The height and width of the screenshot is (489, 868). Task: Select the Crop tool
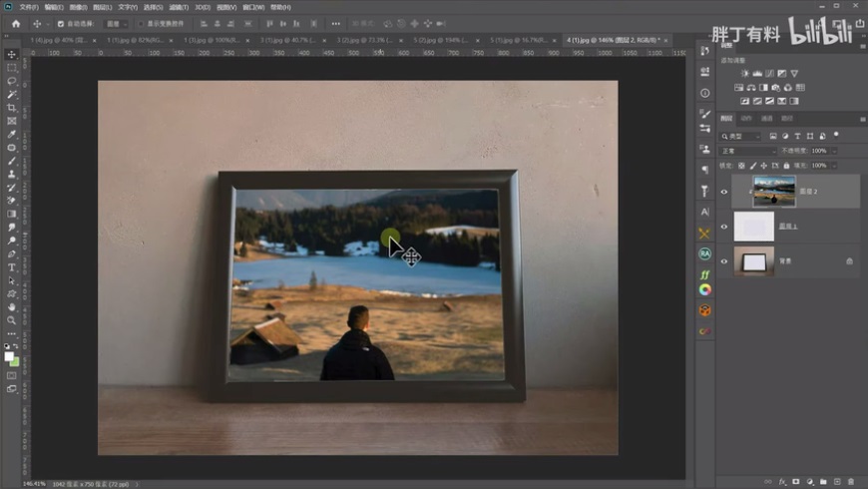[11, 108]
